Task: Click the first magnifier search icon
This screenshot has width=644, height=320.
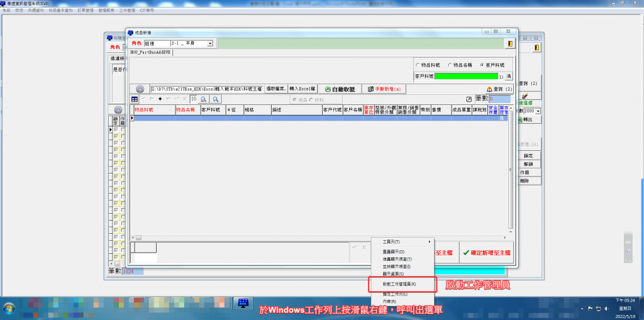Action: pos(204,99)
